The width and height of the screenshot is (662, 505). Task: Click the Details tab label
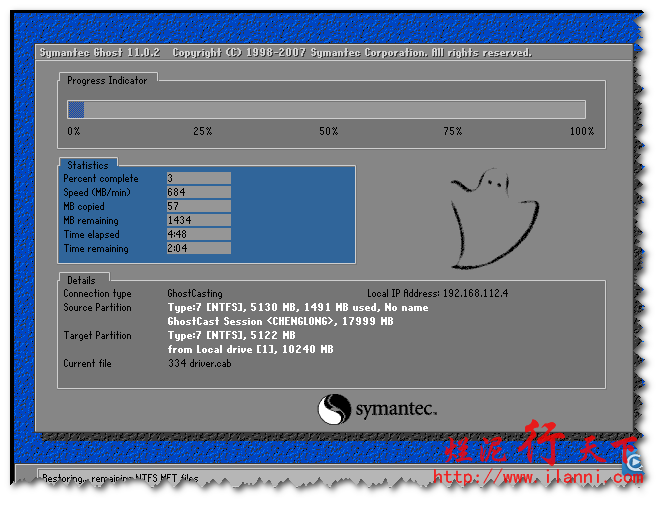point(81,280)
